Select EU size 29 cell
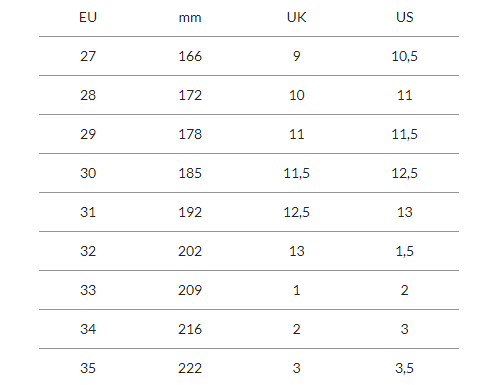Screen dimensions: 487x385 coord(88,134)
